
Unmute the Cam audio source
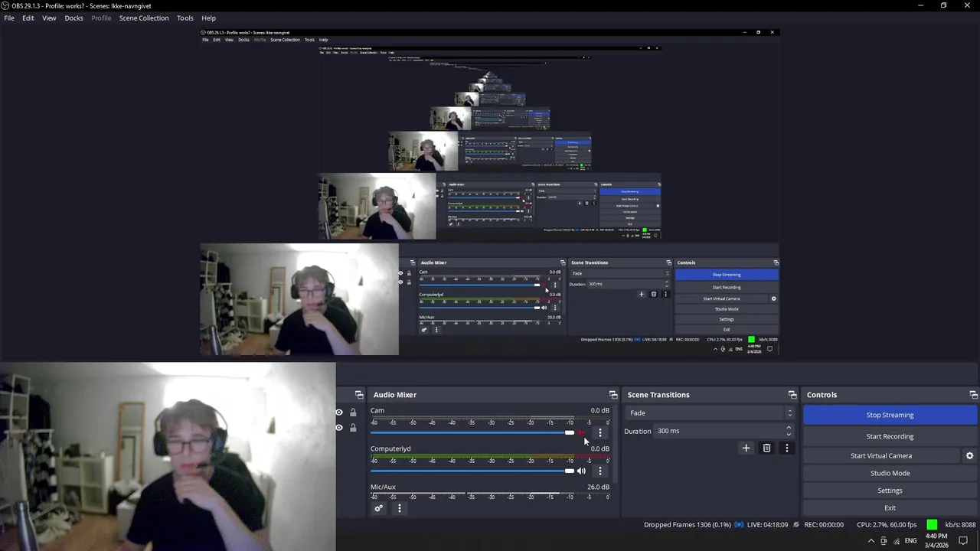click(581, 433)
